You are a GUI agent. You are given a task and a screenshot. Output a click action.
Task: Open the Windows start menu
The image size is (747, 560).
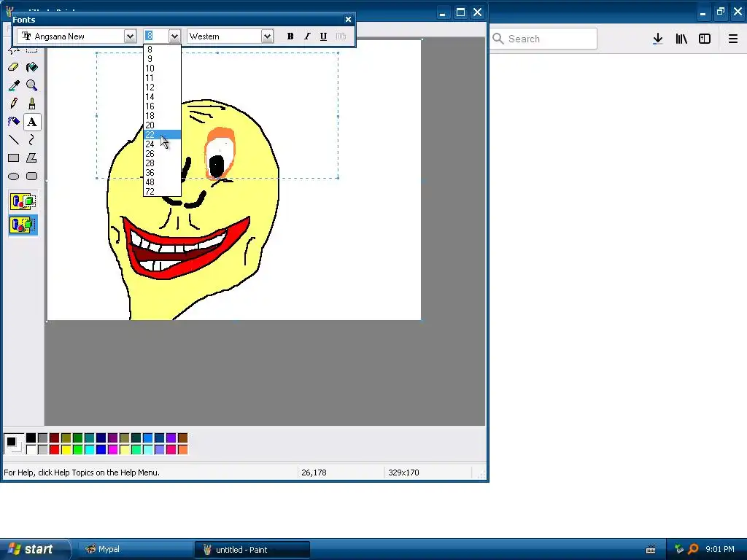[x=36, y=549]
